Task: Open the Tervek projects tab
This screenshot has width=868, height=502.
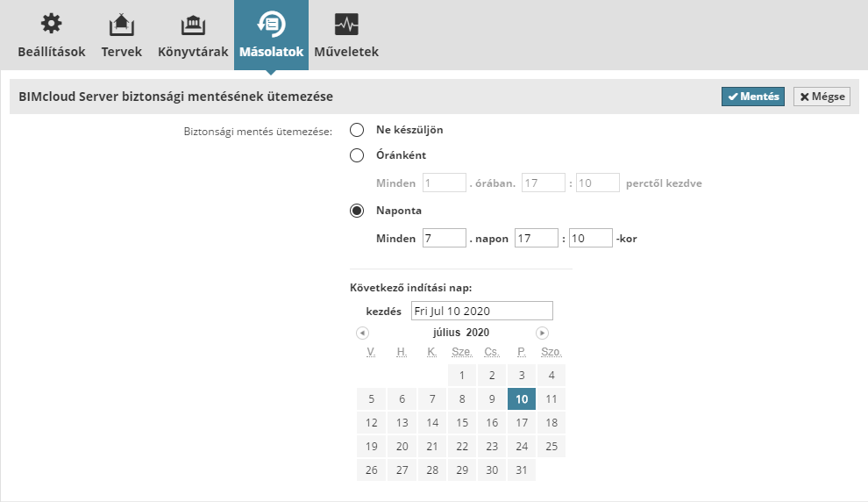Action: (x=122, y=35)
